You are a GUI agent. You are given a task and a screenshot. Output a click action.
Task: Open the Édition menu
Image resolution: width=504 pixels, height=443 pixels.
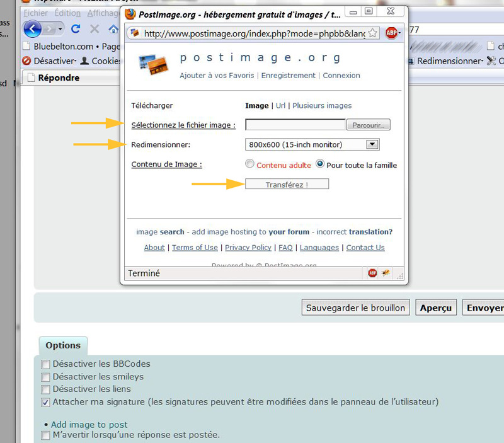(x=67, y=13)
